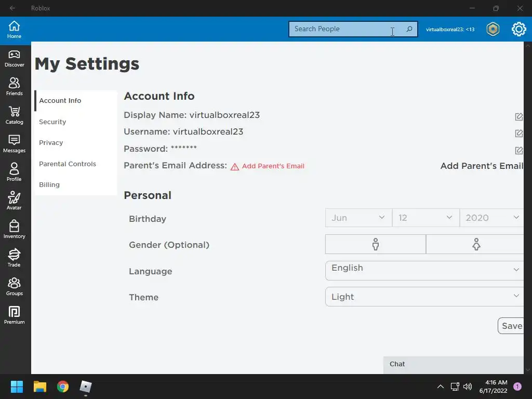Switch to the Privacy tab

tap(76, 143)
